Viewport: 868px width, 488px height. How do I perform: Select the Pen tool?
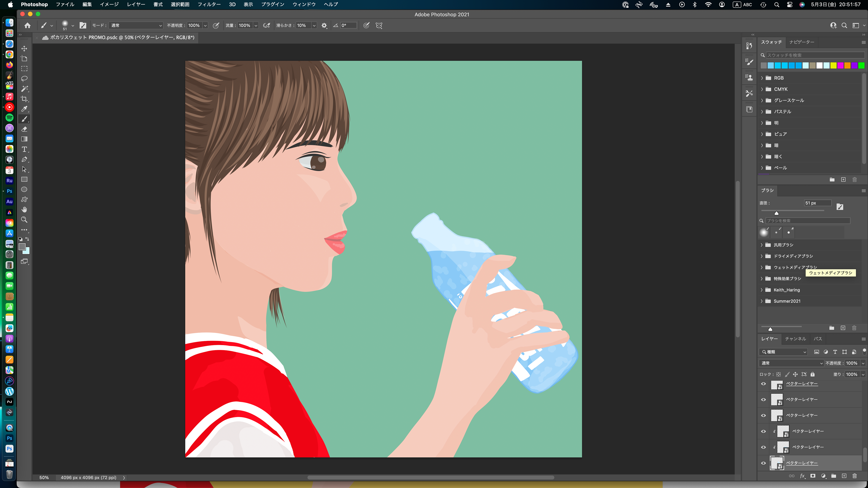24,159
